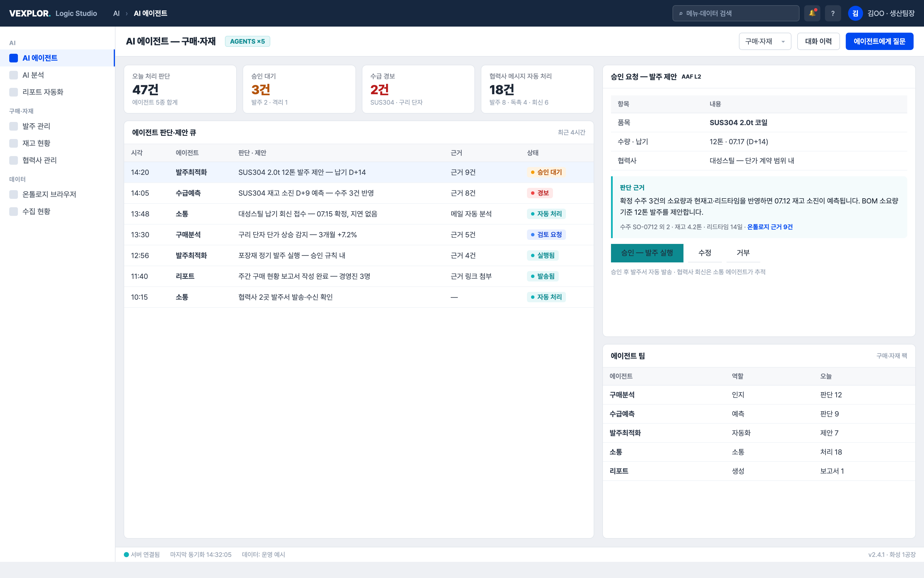Click the 수급 경보 2건 card
The image size is (924, 578).
click(x=418, y=89)
